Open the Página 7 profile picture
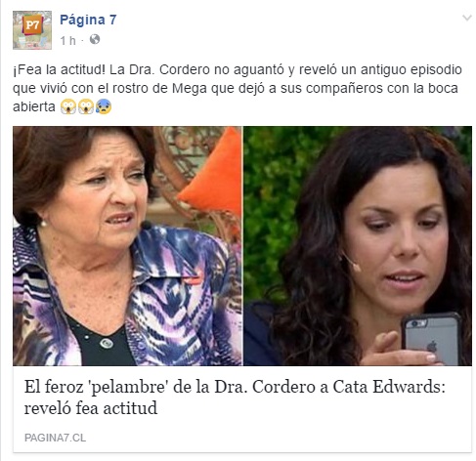 point(32,30)
